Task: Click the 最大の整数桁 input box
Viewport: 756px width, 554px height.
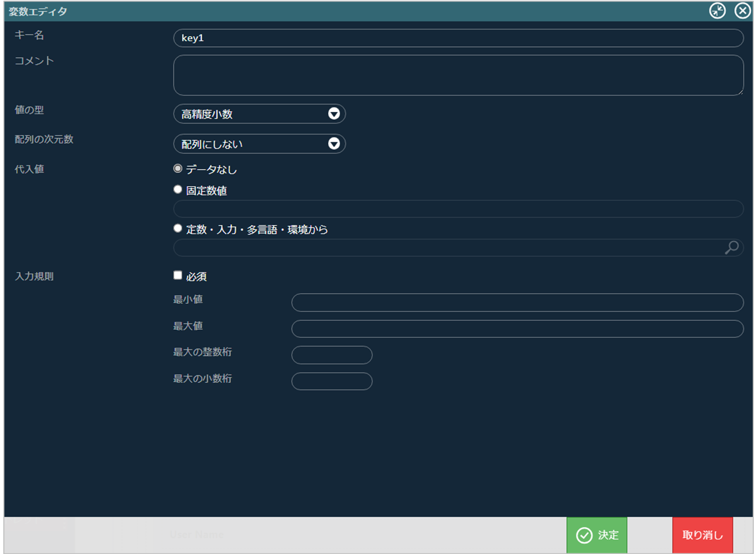Action: coord(332,355)
